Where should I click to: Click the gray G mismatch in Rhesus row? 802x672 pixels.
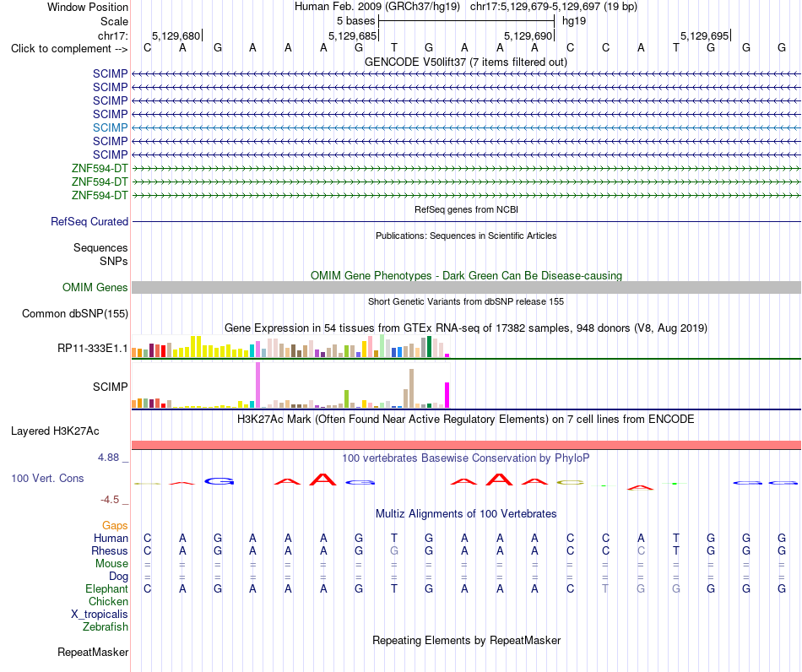[394, 550]
